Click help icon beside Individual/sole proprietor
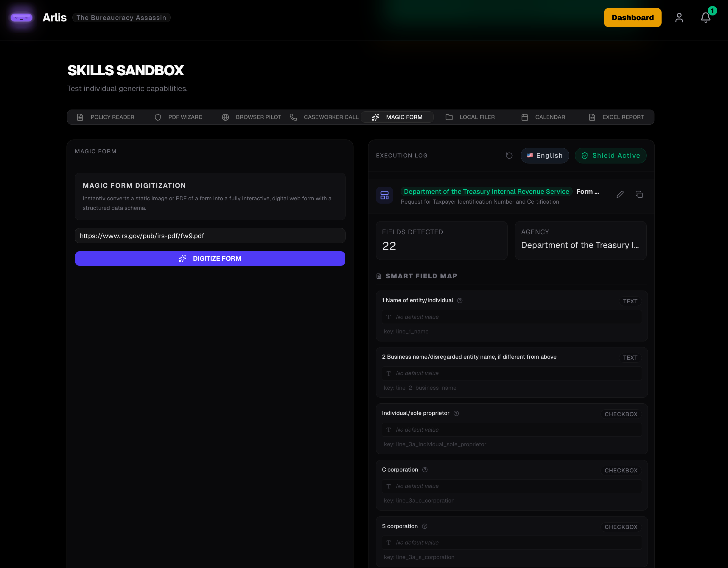 (456, 413)
